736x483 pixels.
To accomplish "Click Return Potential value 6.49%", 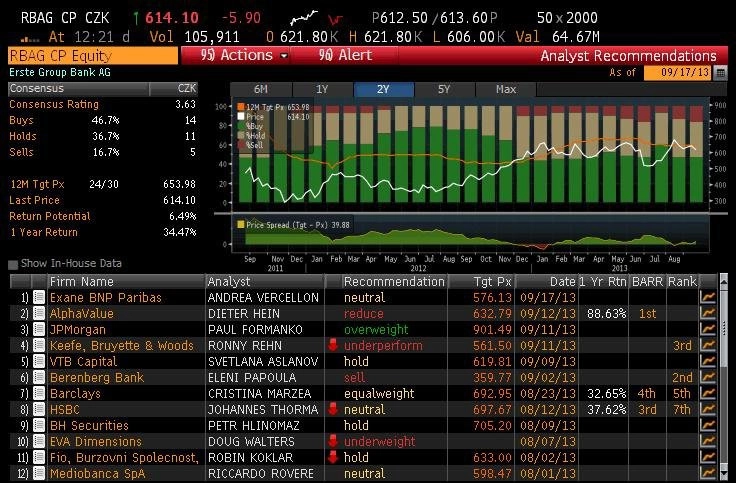I will 183,216.
